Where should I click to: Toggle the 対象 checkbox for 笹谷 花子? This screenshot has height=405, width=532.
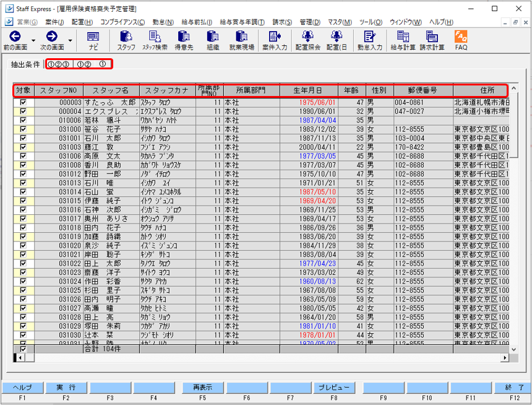[23, 129]
